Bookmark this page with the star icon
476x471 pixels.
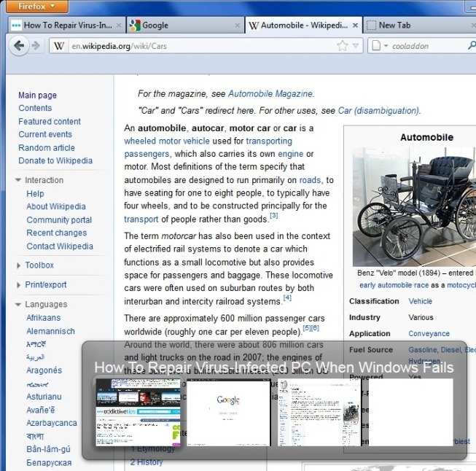click(342, 46)
